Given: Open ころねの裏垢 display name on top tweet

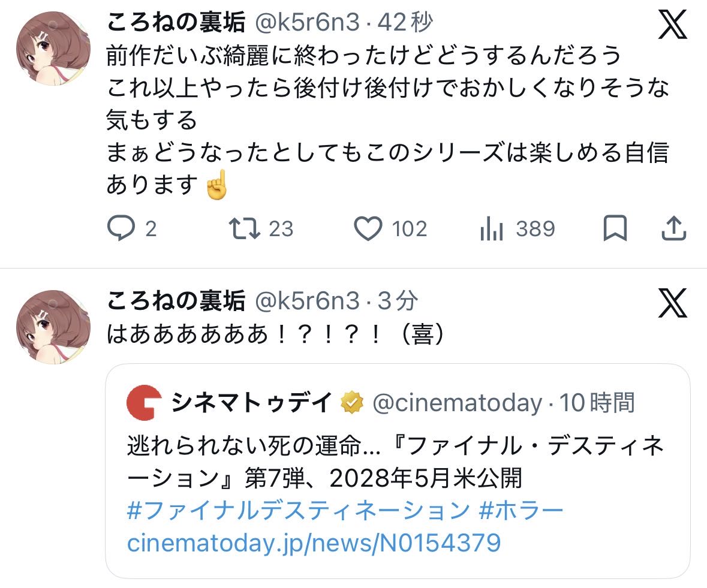Looking at the screenshot, I should click(x=176, y=23).
